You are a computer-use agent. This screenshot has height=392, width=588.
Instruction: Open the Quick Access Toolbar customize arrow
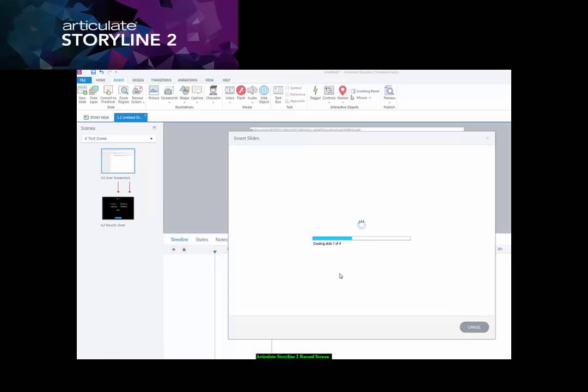(x=116, y=72)
